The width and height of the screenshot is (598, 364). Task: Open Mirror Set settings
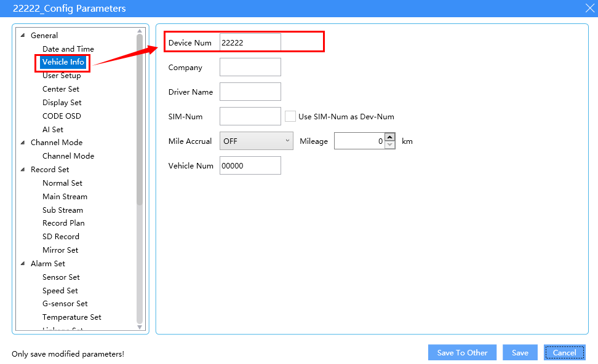(x=60, y=250)
